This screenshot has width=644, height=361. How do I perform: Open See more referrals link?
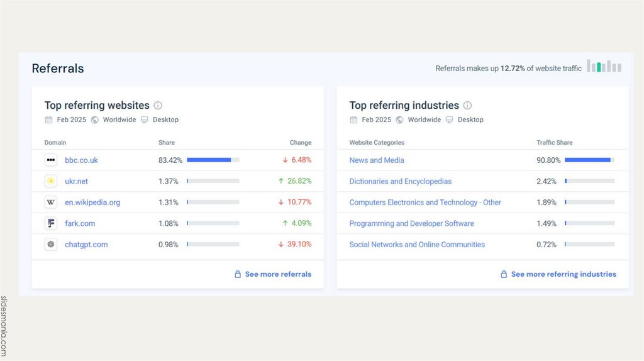[273, 274]
